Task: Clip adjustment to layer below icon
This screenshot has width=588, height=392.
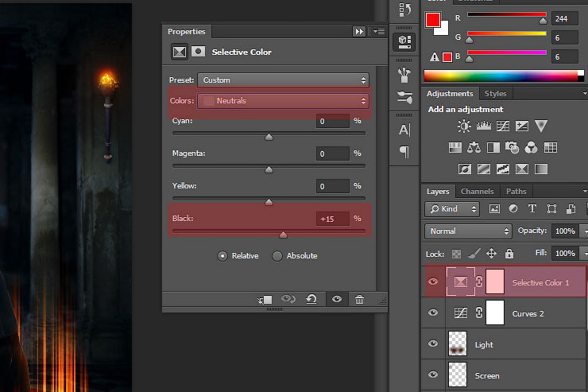Action: point(265,299)
